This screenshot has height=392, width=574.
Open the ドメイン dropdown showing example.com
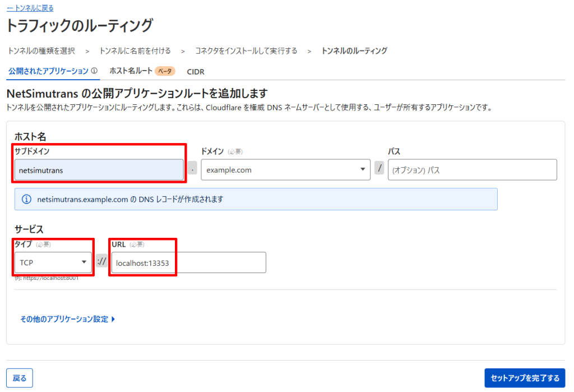[x=285, y=170]
